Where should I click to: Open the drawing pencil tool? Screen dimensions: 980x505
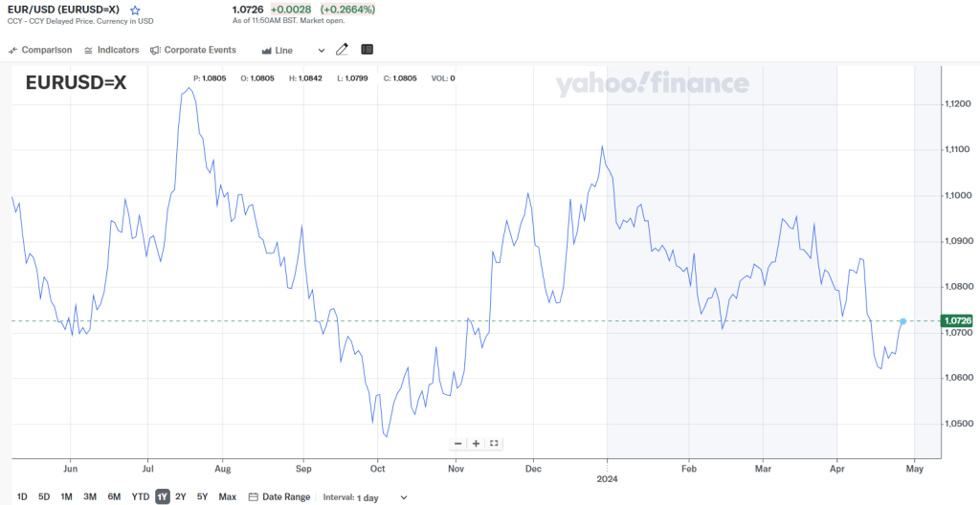pos(343,50)
